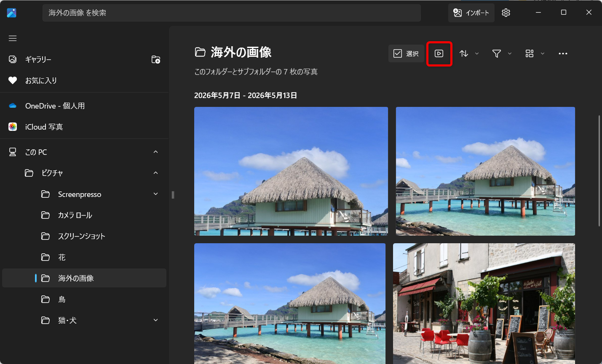This screenshot has height=364, width=602.
Task: Open the スクリーンショット folder
Action: click(x=84, y=236)
